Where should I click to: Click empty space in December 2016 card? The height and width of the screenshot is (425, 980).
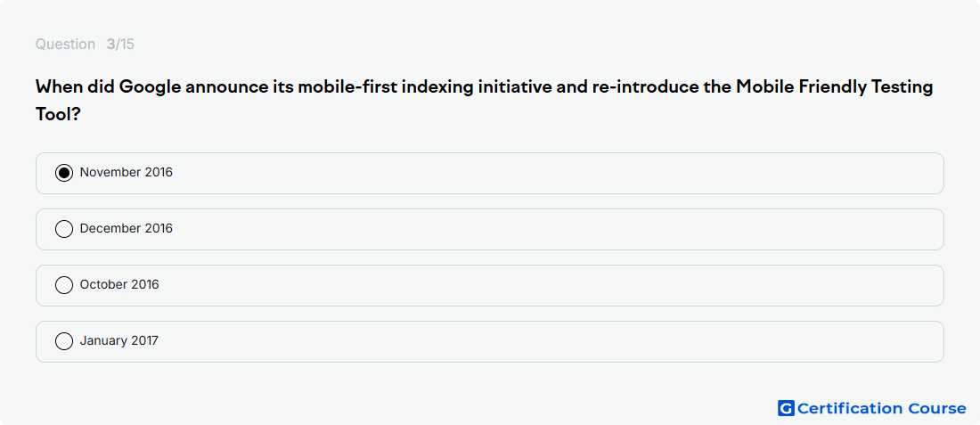point(556,229)
